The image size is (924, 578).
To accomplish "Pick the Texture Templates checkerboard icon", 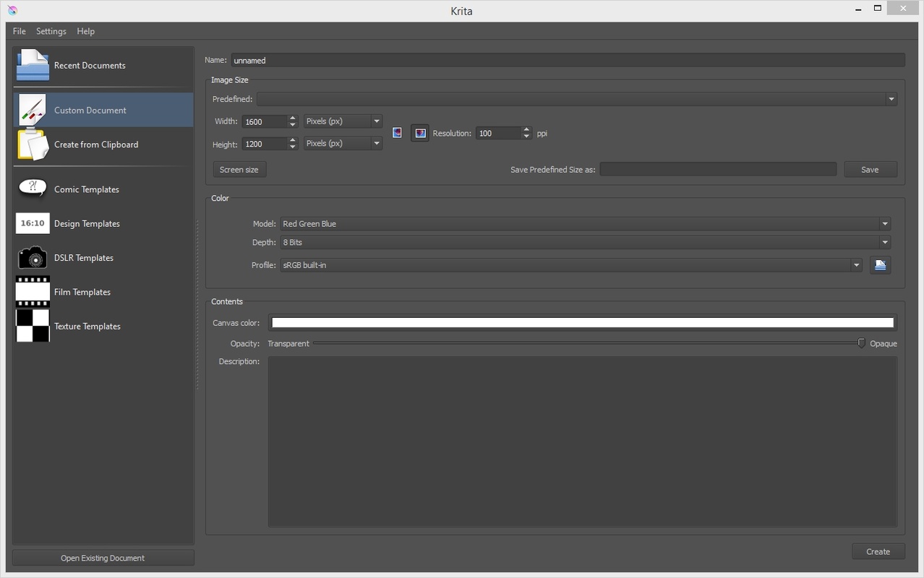I will [33, 326].
